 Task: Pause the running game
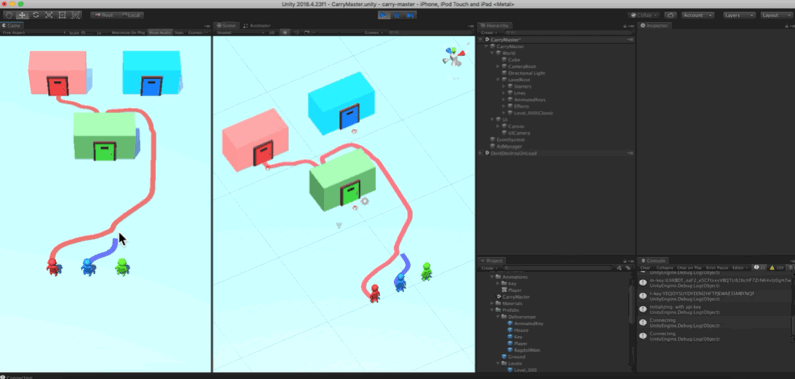(397, 15)
